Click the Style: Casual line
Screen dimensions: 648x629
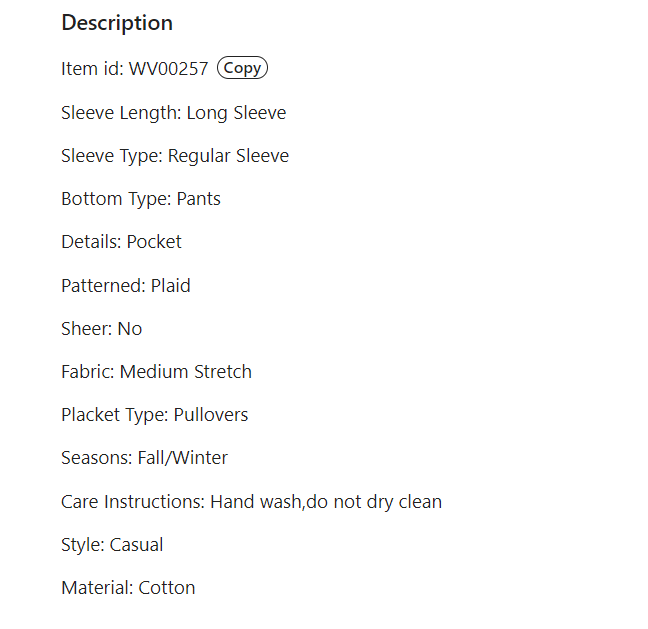112,545
